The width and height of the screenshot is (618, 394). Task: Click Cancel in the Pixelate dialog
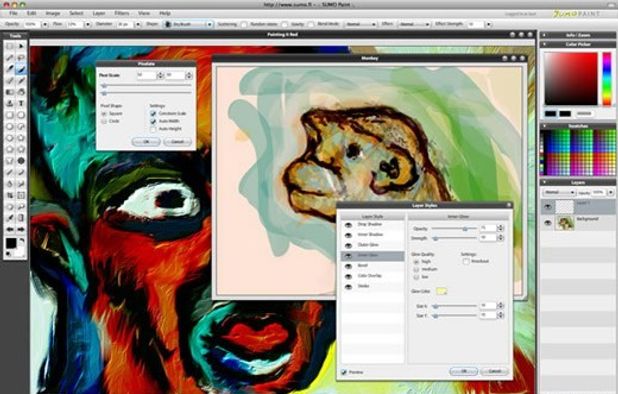(x=177, y=142)
